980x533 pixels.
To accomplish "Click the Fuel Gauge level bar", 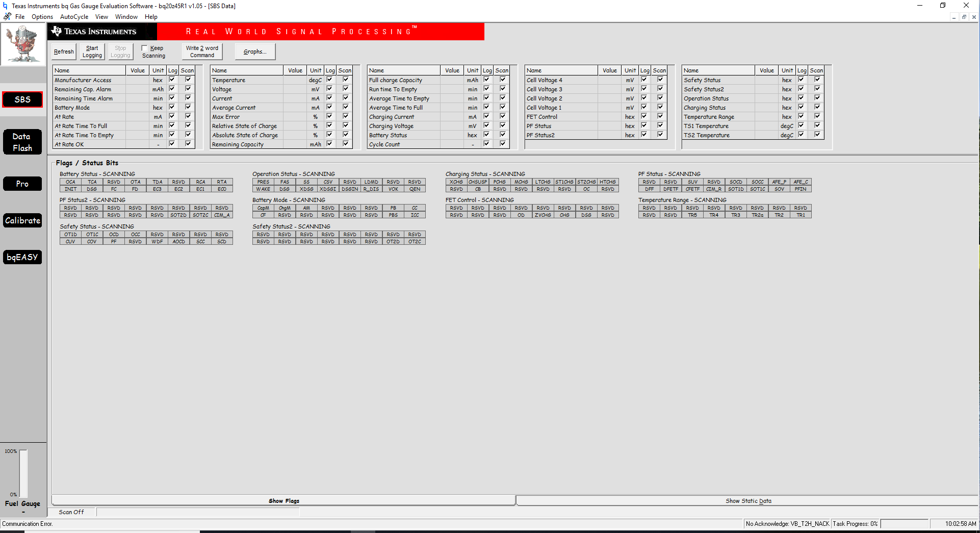I will (23, 473).
